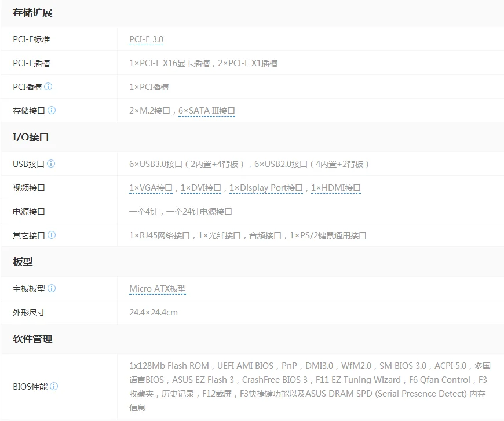The image size is (504, 421).
Task: Click the 一个4针，一个24针电源接口 value
Action: tap(181, 212)
